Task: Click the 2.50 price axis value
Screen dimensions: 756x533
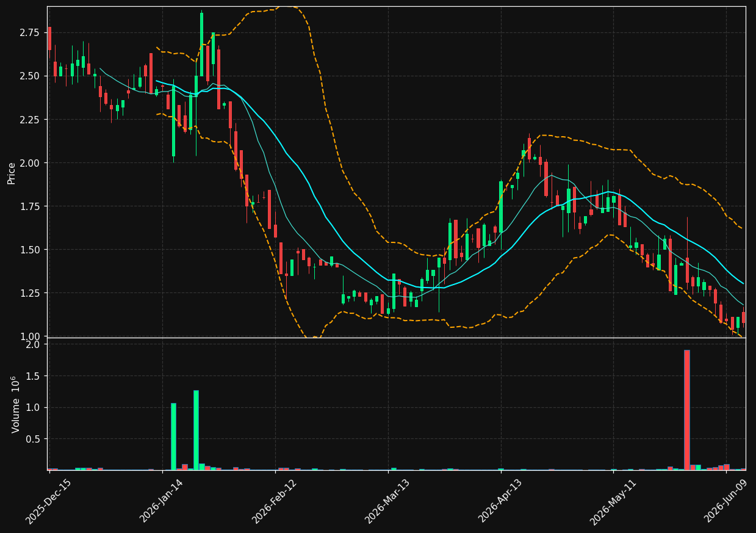Action: pyautogui.click(x=31, y=76)
